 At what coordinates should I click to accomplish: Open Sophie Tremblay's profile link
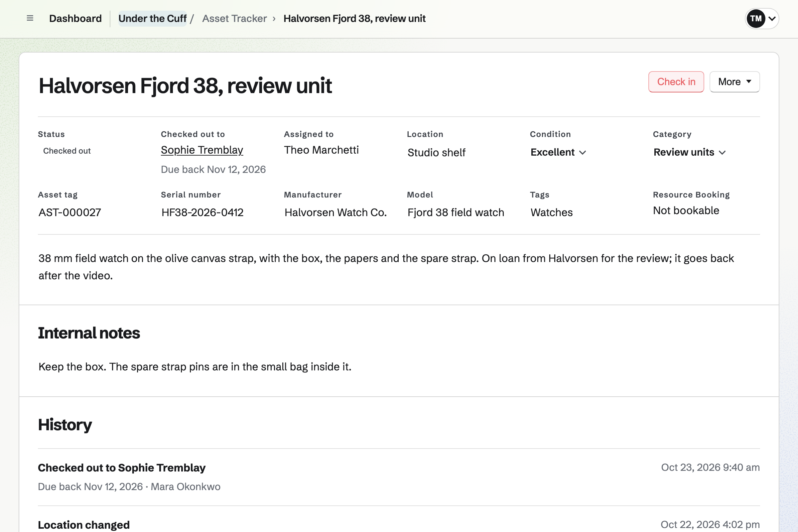click(202, 150)
